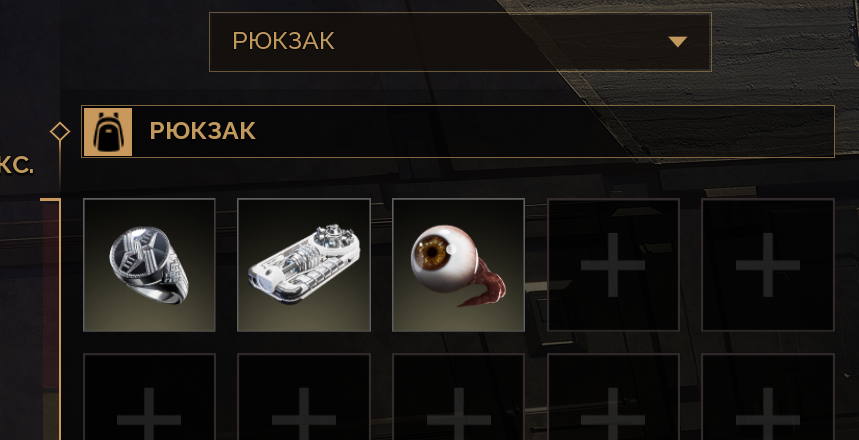Open the РЮКЗАК dropdown box
The width and height of the screenshot is (859, 440).
coord(460,42)
